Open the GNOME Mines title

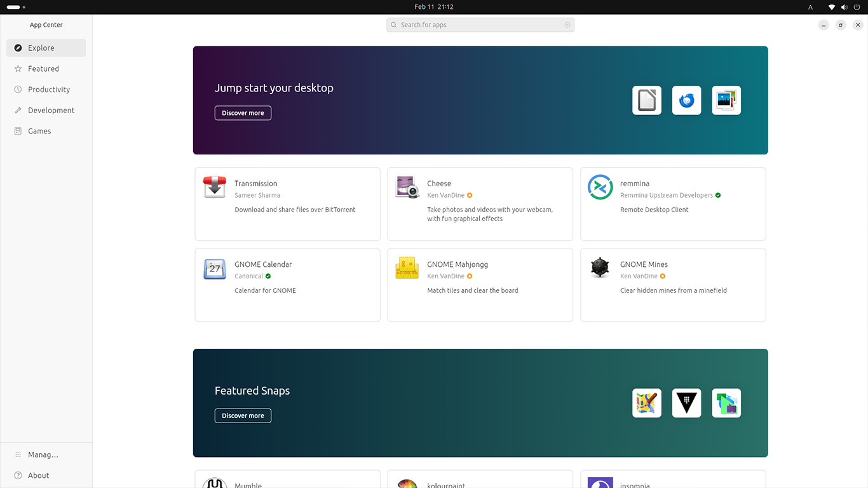644,264
